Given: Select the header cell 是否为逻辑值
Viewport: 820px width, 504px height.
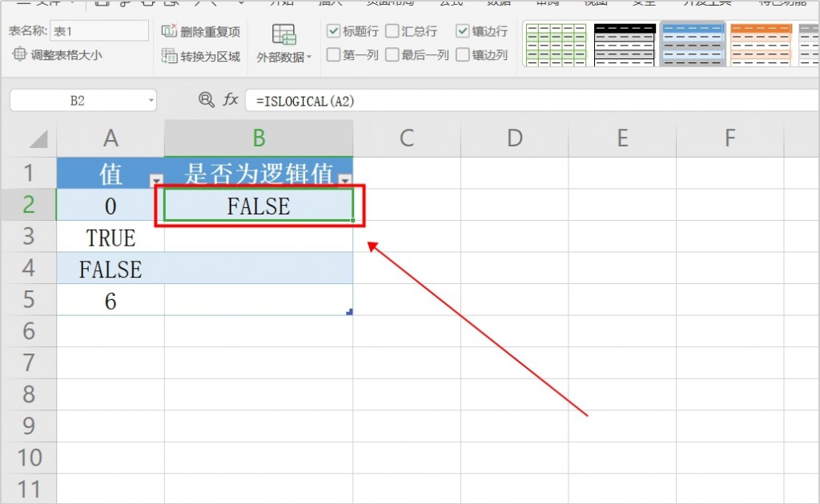Looking at the screenshot, I should 259,173.
